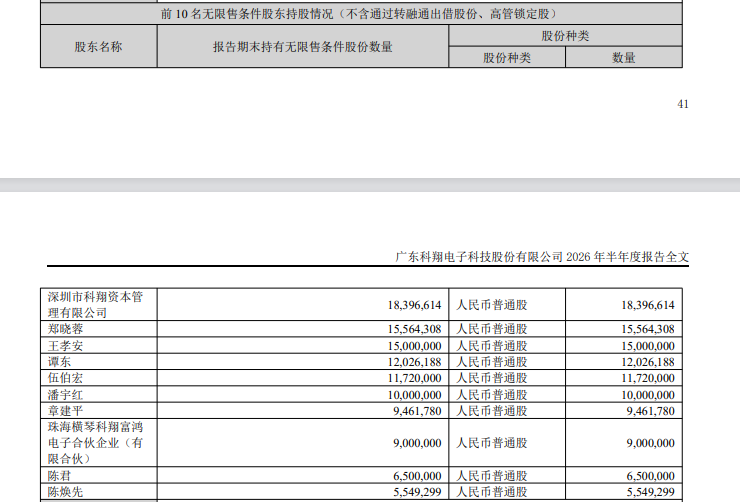Click 18,396,614 in the holdings column
The width and height of the screenshot is (740, 502).
click(x=414, y=305)
